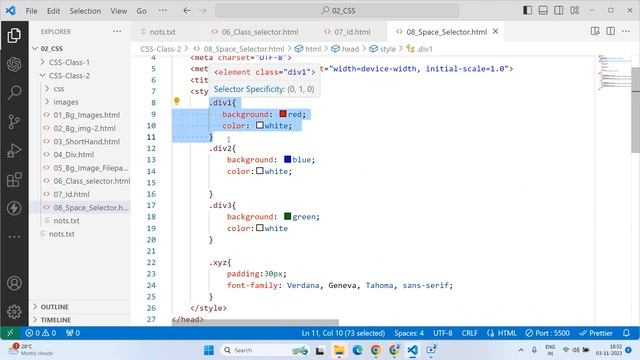This screenshot has width=640, height=360.
Task: Open the Accounts icon in activity bar
Action: (14, 283)
